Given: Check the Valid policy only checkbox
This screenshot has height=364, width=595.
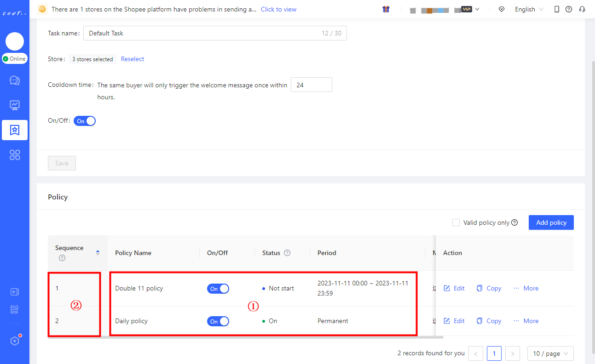Looking at the screenshot, I should [456, 222].
